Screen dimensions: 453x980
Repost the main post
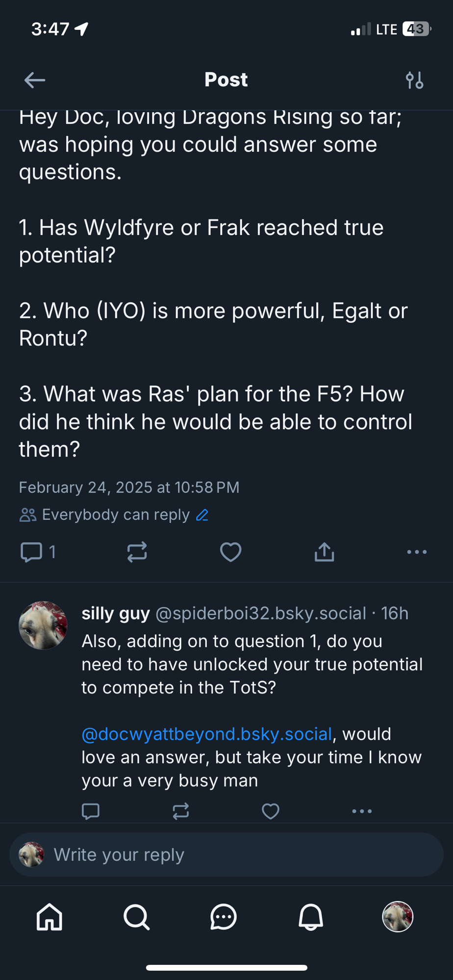click(137, 552)
